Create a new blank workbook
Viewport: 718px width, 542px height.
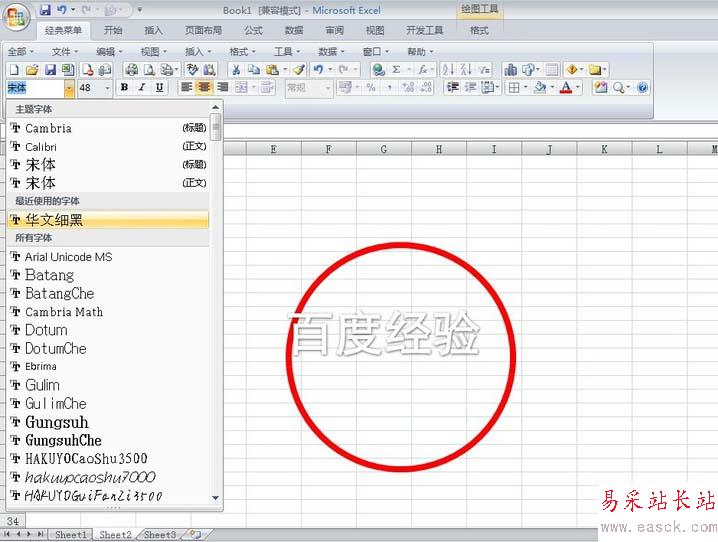(14, 70)
